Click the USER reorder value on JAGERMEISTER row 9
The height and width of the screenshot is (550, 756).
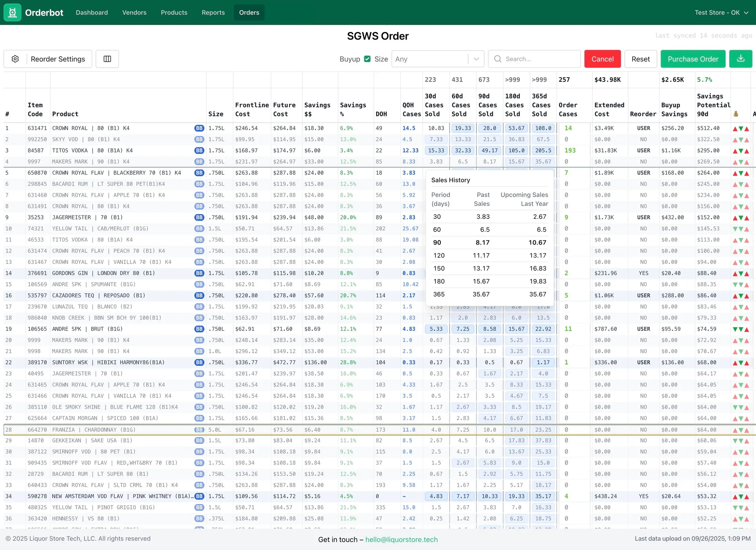point(643,217)
